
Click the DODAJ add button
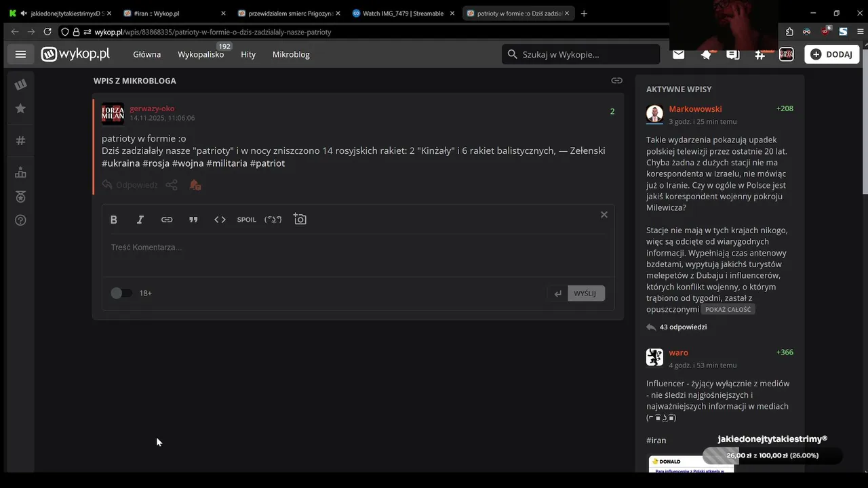click(832, 54)
